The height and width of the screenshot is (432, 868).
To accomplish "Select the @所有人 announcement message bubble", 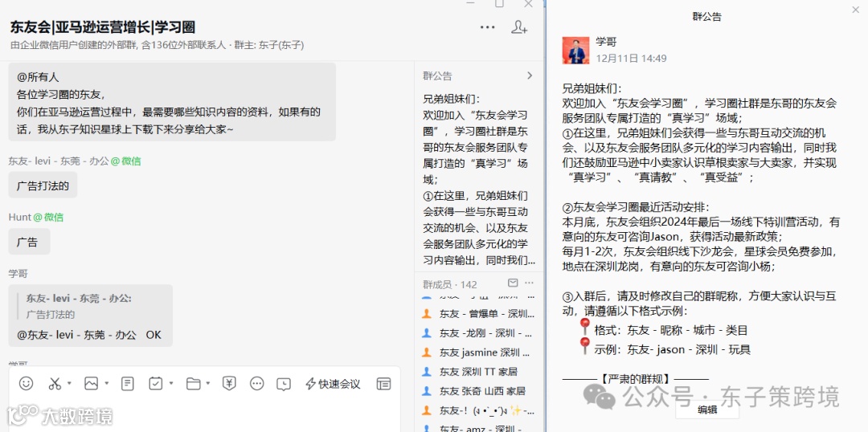I will [172, 102].
